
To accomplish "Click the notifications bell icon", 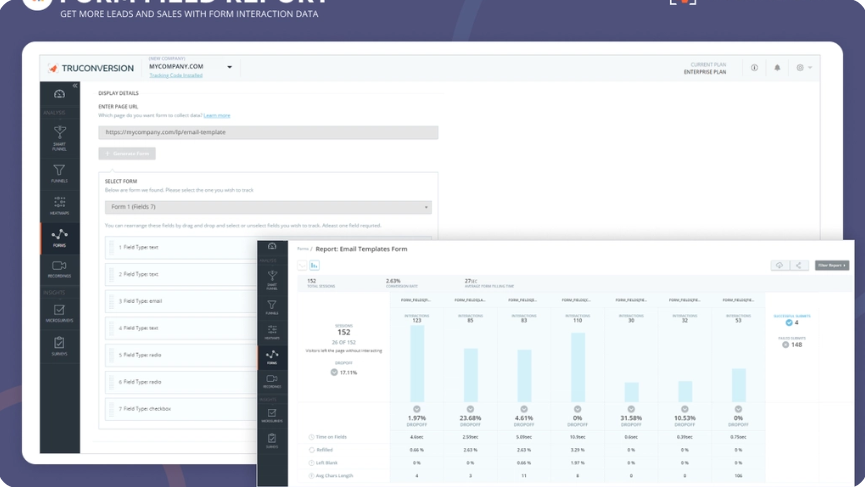I will [777, 68].
